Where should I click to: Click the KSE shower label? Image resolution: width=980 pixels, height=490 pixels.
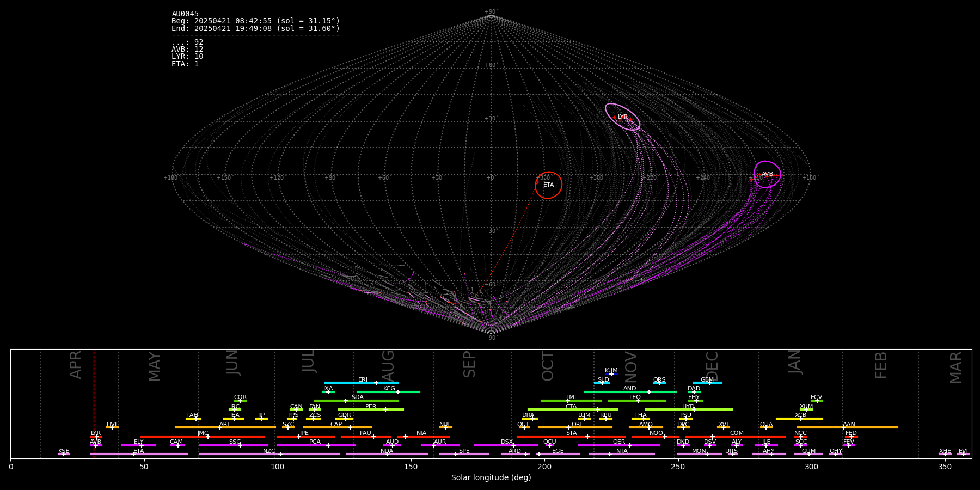[64, 451]
